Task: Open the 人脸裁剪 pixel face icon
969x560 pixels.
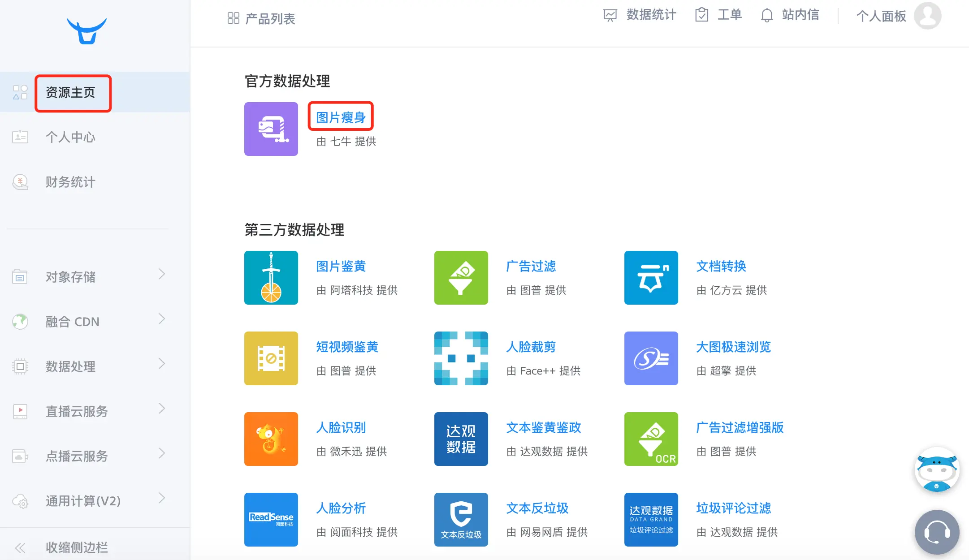Action: (x=461, y=358)
